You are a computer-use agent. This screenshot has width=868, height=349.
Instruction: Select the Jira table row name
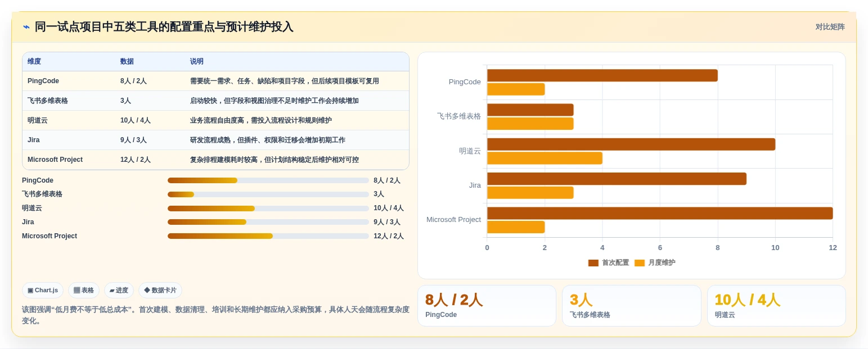[x=34, y=140]
